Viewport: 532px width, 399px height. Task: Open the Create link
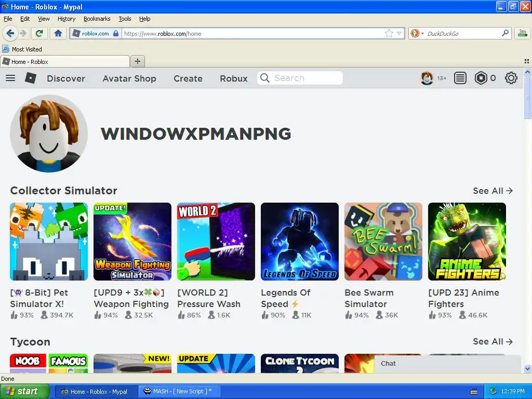click(x=188, y=78)
